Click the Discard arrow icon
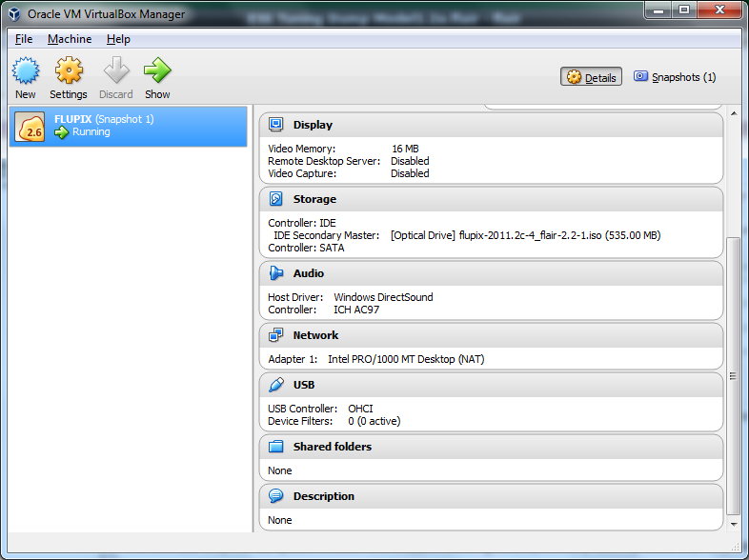Image resolution: width=749 pixels, height=560 pixels. point(116,70)
